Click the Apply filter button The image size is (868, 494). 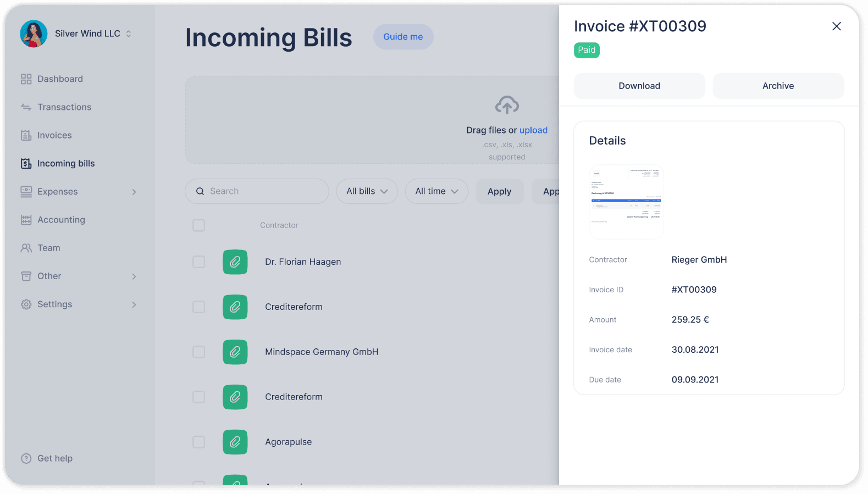pos(499,191)
